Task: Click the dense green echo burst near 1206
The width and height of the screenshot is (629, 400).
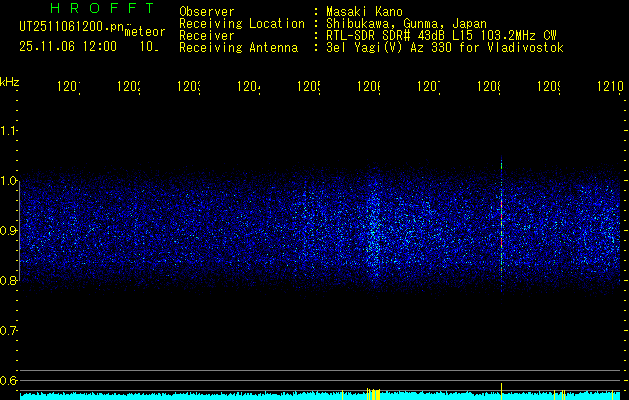Action: (x=374, y=231)
